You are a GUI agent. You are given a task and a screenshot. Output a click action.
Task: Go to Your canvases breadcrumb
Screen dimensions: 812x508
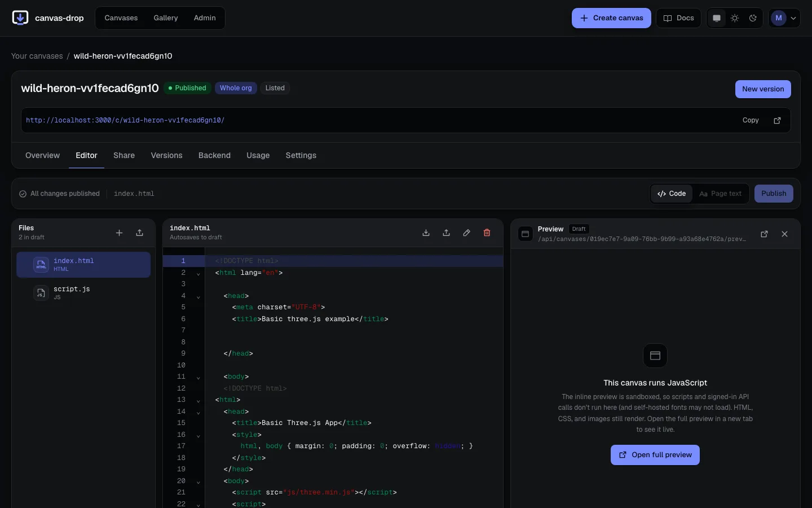click(37, 56)
